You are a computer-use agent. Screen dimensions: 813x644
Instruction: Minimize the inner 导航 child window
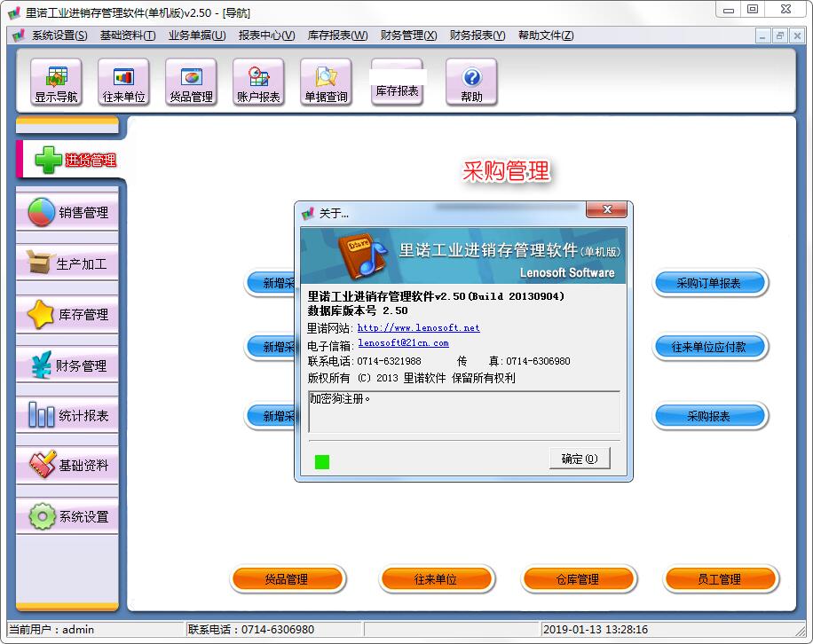pyautogui.click(x=762, y=35)
